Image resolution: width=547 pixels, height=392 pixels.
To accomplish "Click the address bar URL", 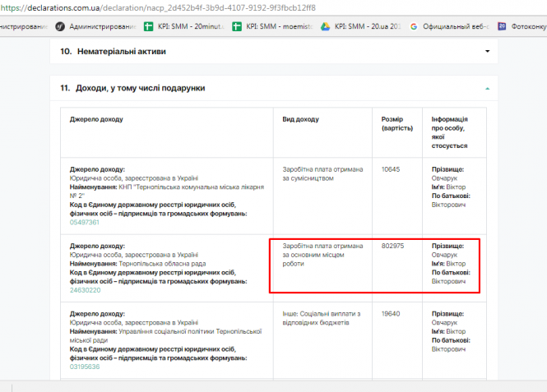I will 165,7.
